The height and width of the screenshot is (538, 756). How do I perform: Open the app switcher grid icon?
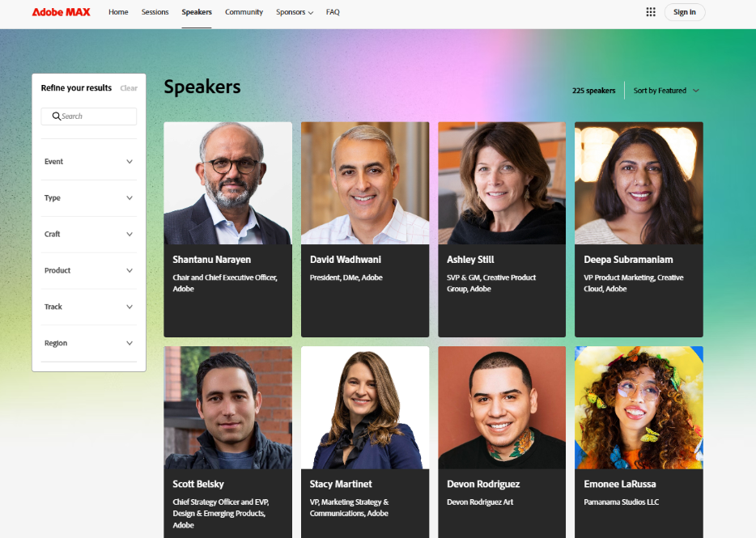point(651,12)
